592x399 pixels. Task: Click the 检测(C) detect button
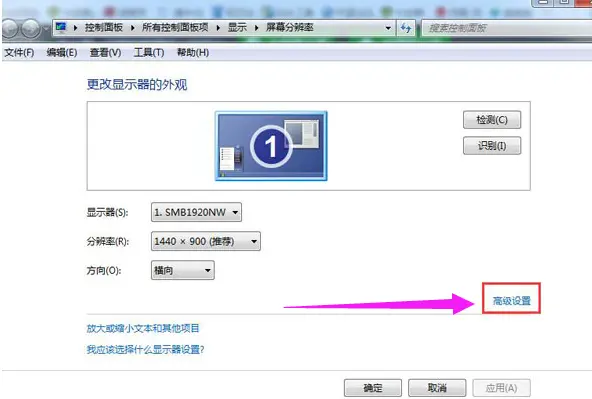[492, 120]
